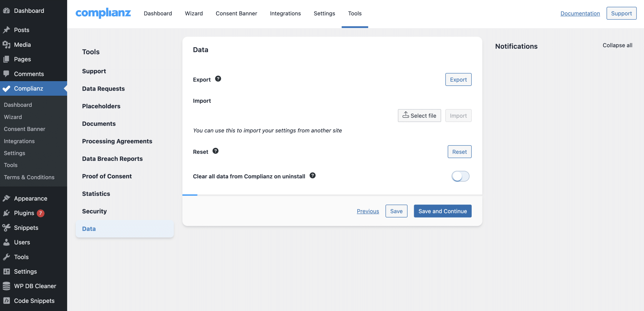
Task: Open the Complianz Dashboard top tab
Action: 158,13
